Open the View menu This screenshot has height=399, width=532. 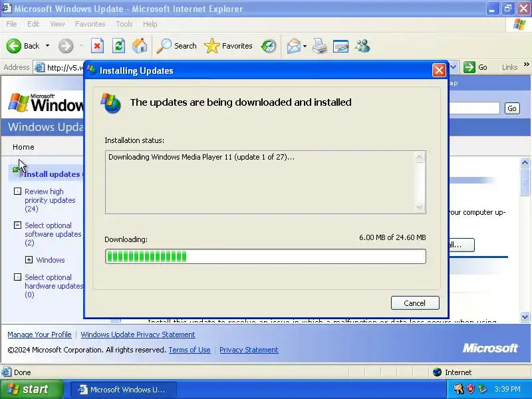coord(57,24)
